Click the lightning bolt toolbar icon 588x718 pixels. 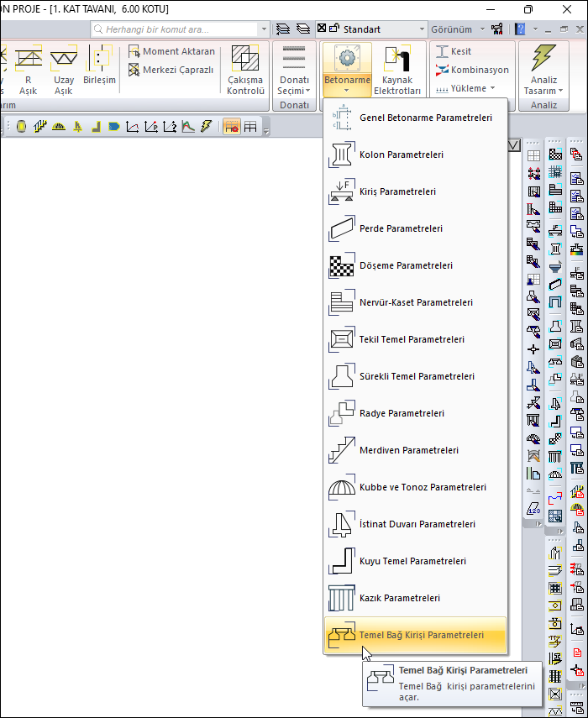click(207, 126)
